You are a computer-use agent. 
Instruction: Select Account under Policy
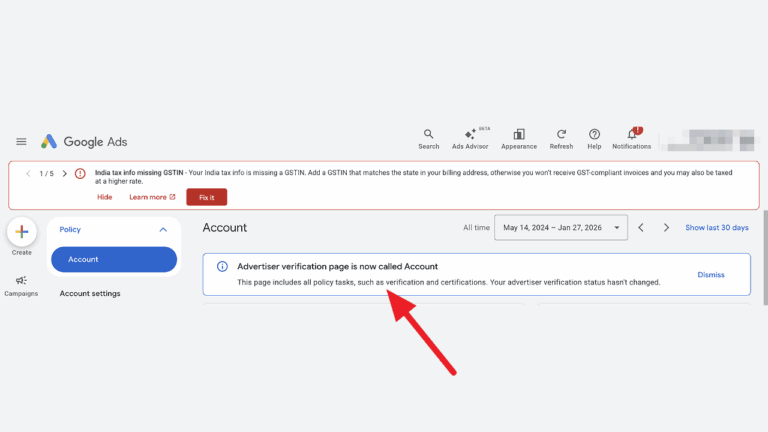click(114, 259)
